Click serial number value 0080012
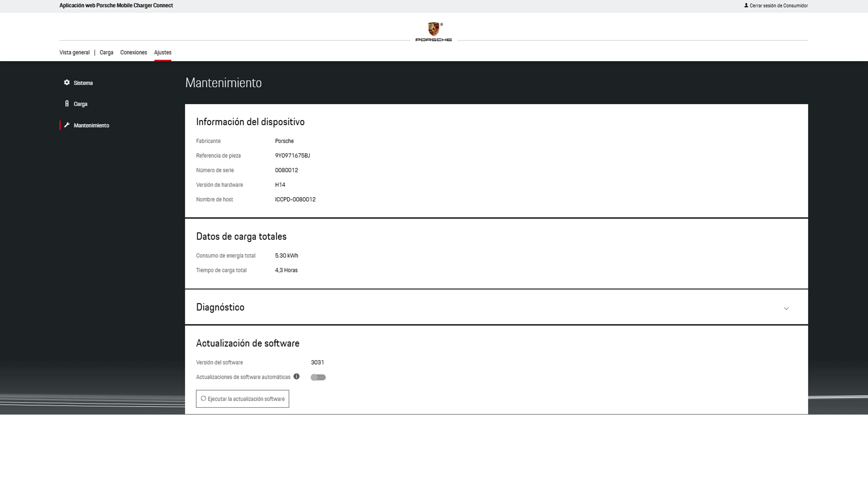868x488 pixels. (286, 170)
